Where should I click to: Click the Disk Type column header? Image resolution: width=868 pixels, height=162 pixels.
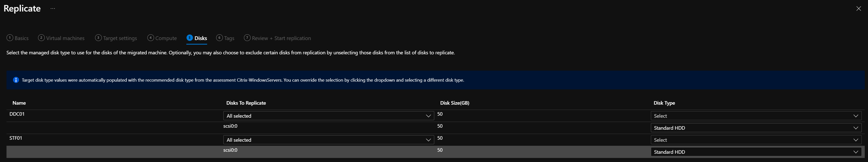tap(664, 103)
